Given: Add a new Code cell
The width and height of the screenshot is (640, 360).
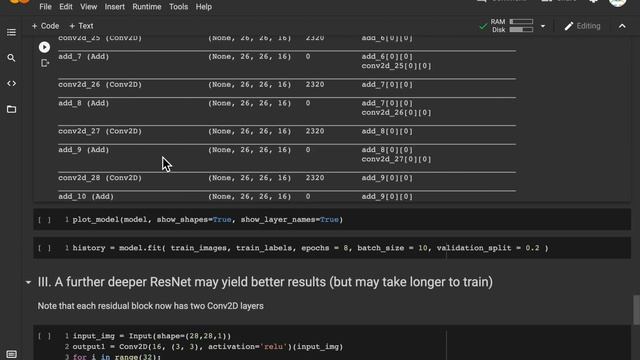Looking at the screenshot, I should point(45,26).
